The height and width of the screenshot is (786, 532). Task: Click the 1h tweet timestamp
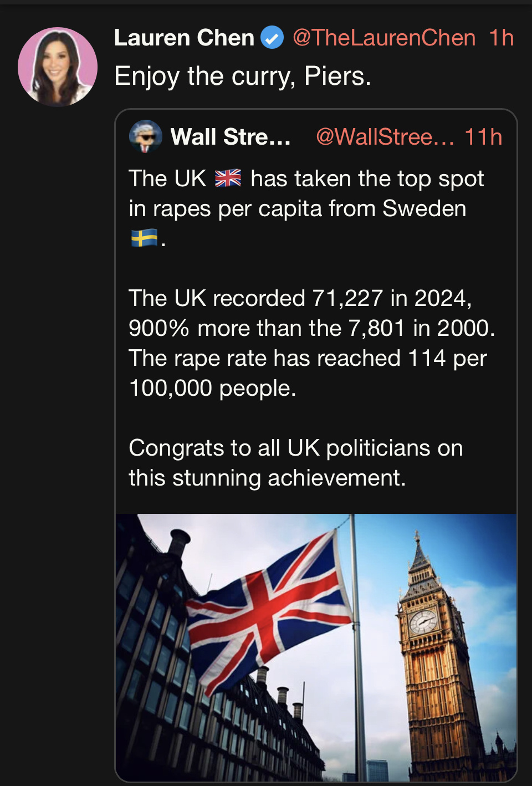(501, 38)
